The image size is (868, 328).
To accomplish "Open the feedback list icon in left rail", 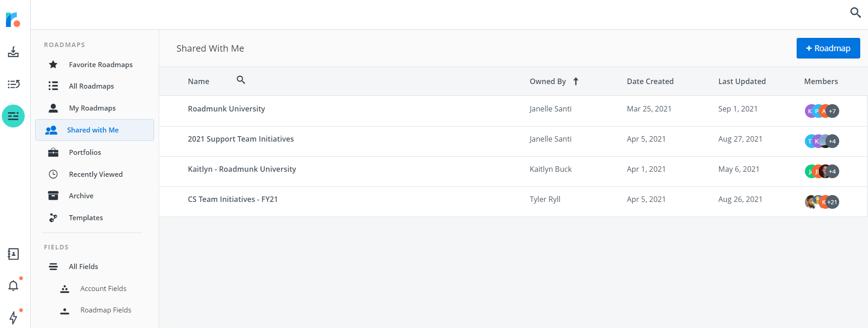I will pos(13,84).
